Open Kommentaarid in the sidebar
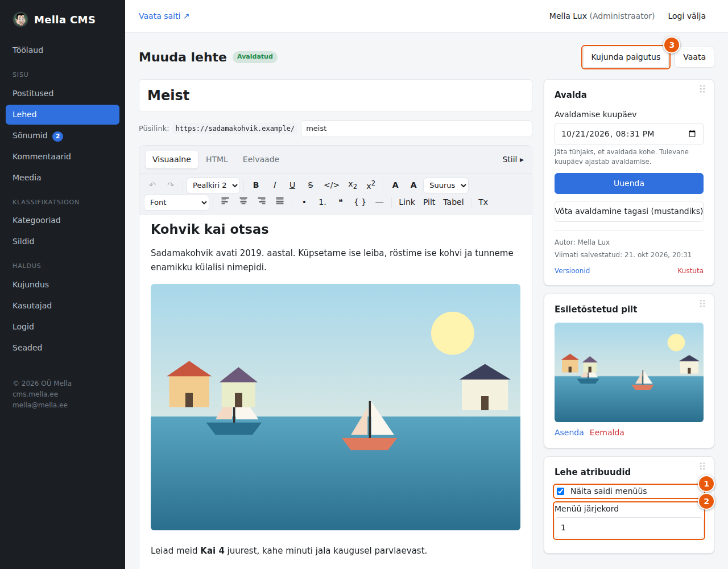 tap(63, 156)
